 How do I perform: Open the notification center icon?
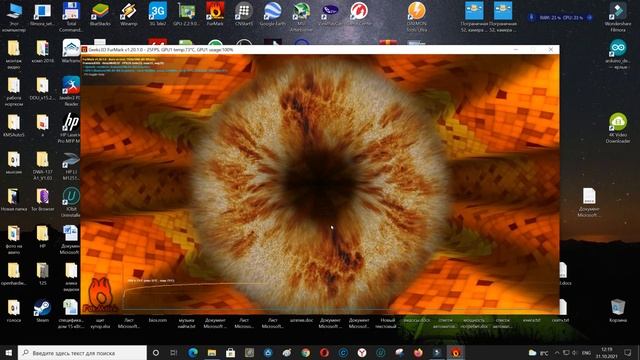pyautogui.click(x=628, y=353)
